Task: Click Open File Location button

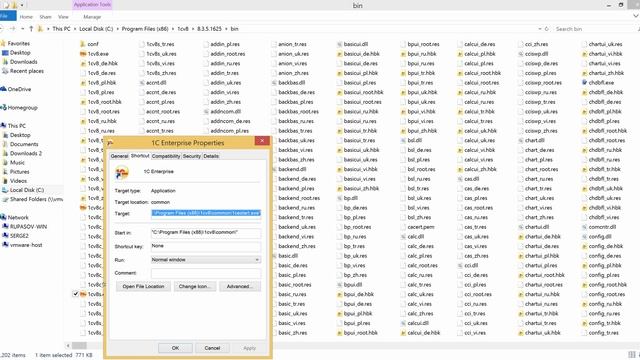Action: (x=143, y=286)
